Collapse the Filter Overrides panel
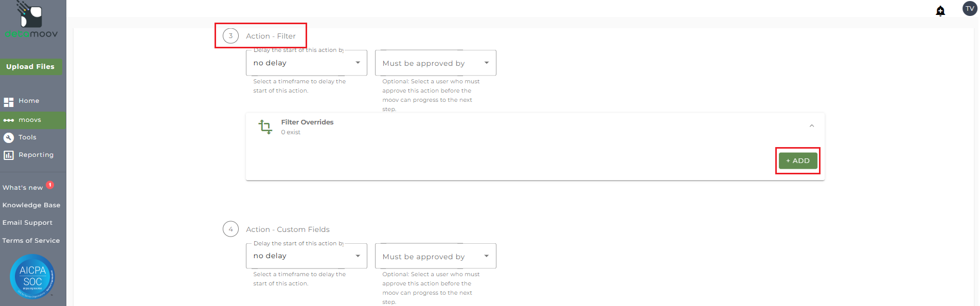 pos(812,126)
